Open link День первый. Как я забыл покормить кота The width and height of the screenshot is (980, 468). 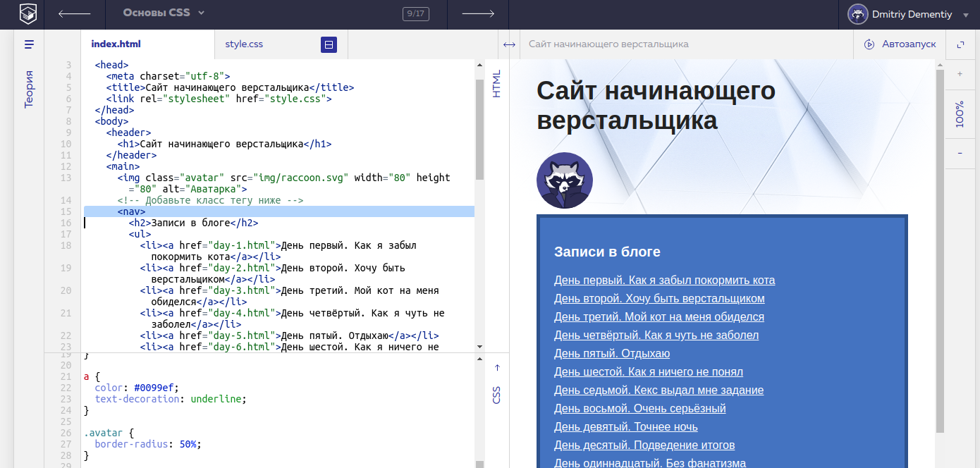click(x=664, y=281)
